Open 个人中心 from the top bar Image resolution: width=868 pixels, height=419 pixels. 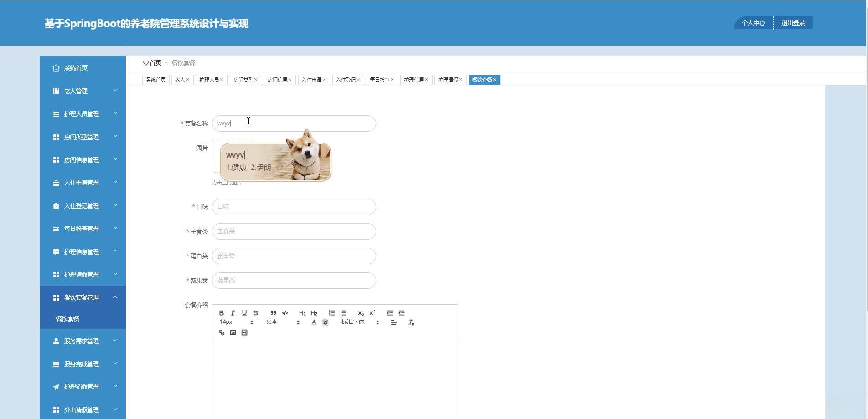click(753, 22)
